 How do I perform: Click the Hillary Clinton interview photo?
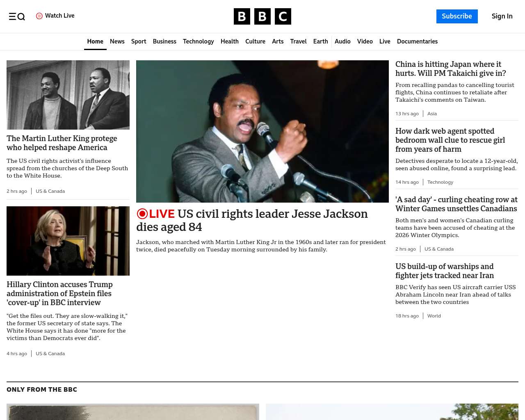coord(68,241)
